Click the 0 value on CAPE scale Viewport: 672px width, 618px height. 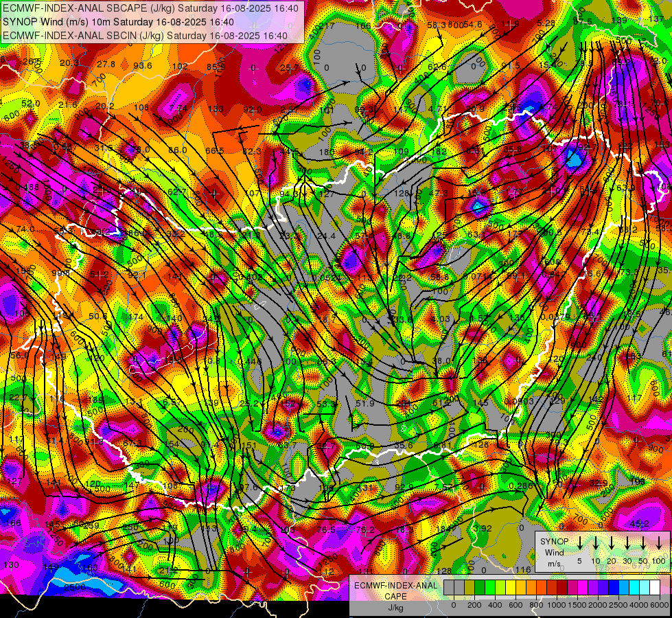[x=454, y=605]
